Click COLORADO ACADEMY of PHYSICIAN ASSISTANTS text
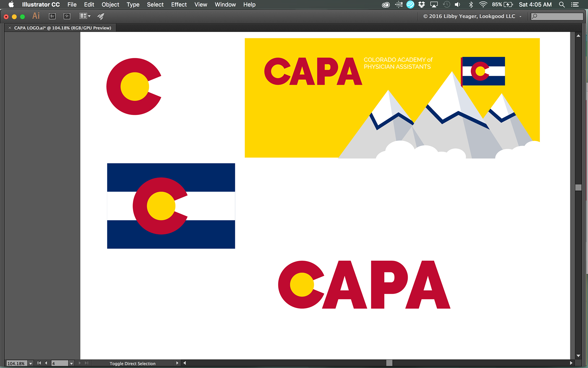588x368 pixels. (398, 63)
